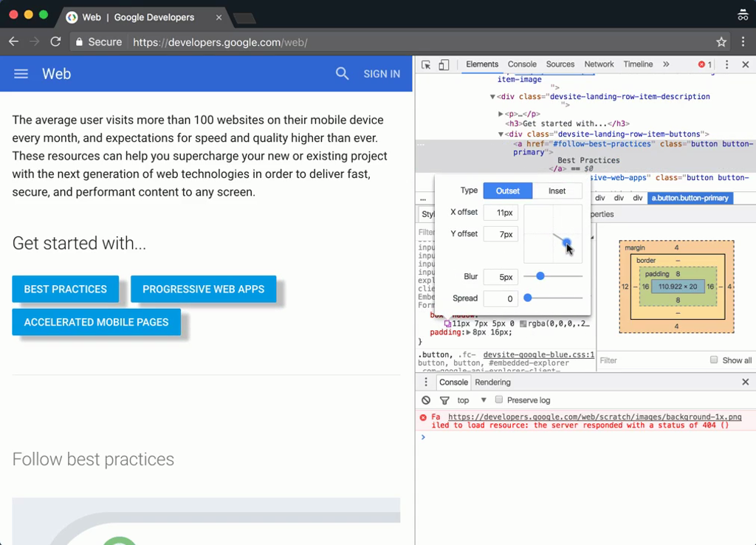The width and height of the screenshot is (756, 545).
Task: Open the Sources tab
Action: [x=560, y=64]
